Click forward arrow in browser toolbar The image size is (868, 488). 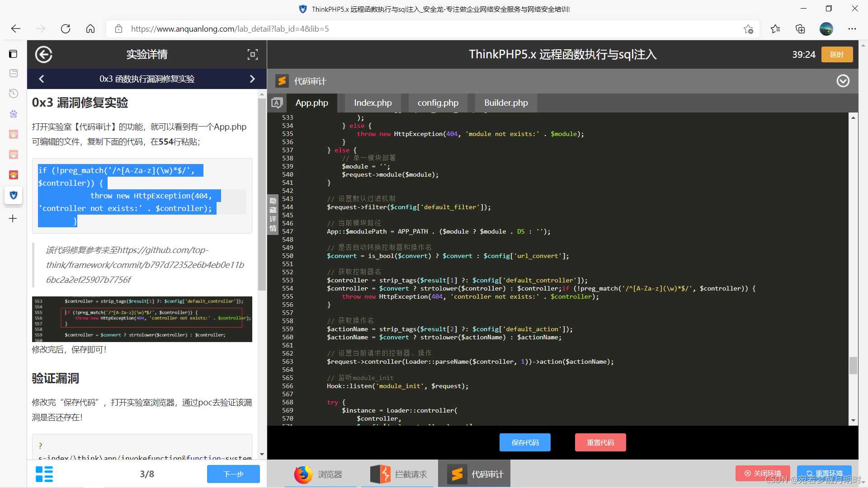pos(41,29)
